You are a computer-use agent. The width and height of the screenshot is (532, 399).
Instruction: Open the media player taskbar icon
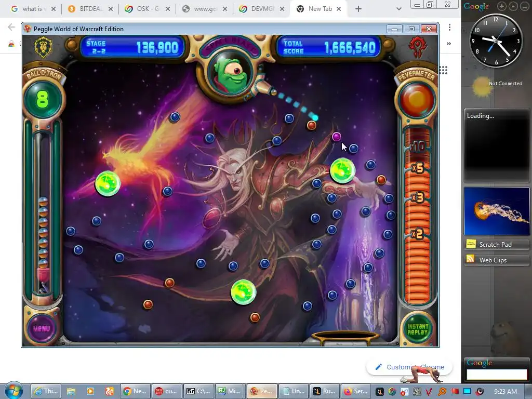(90, 391)
